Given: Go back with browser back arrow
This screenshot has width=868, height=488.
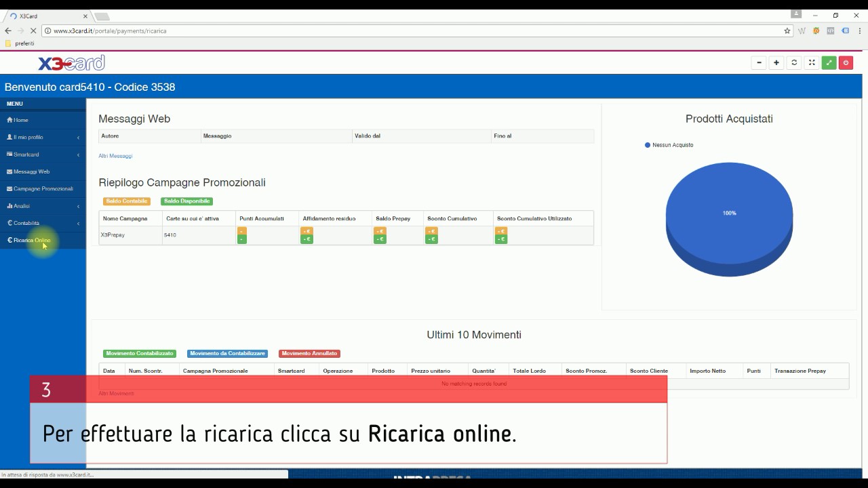Looking at the screenshot, I should pyautogui.click(x=8, y=30).
